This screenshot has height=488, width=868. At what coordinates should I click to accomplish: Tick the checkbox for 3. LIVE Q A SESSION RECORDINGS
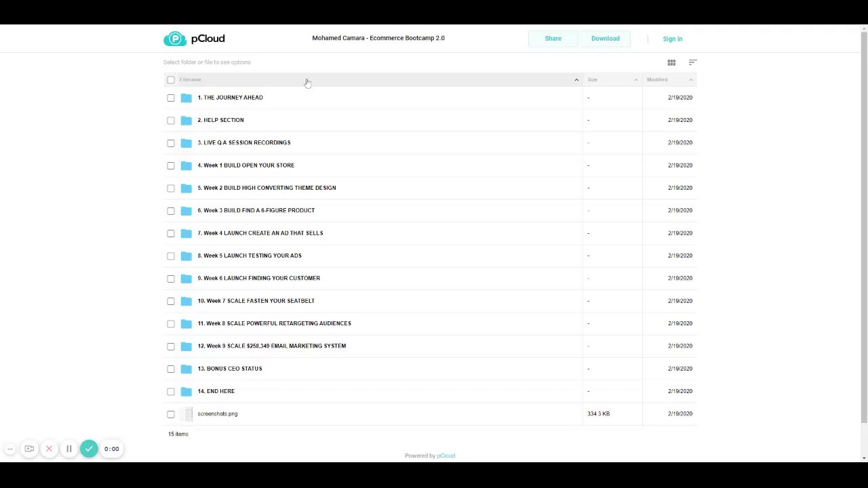171,143
